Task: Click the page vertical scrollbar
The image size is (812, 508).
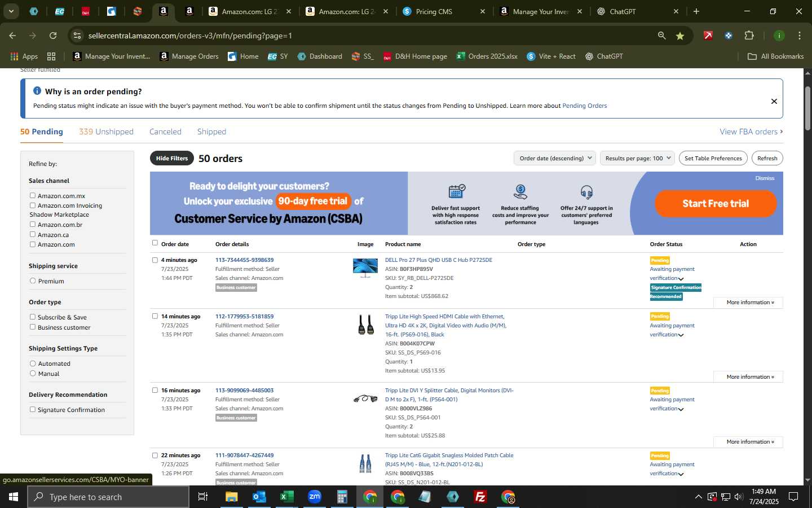Action: (x=807, y=108)
